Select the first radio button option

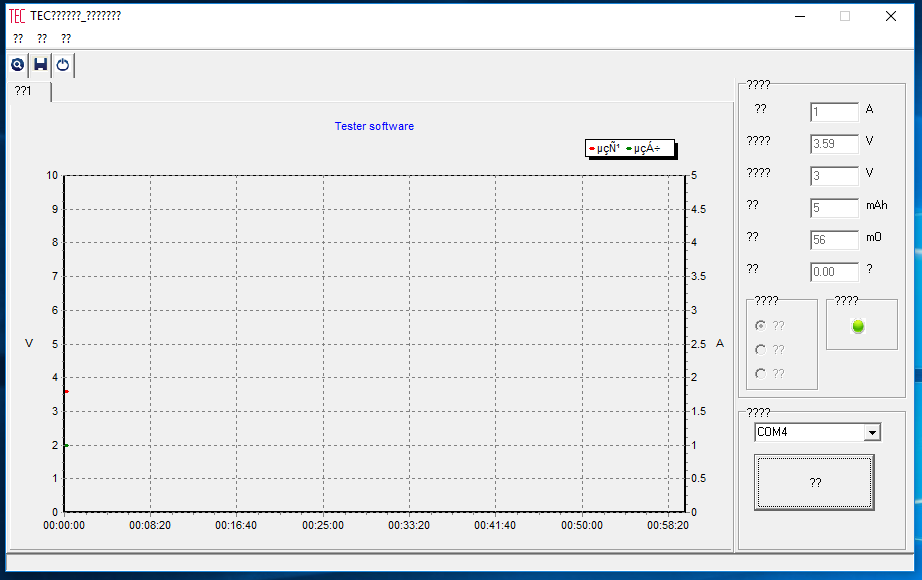761,325
